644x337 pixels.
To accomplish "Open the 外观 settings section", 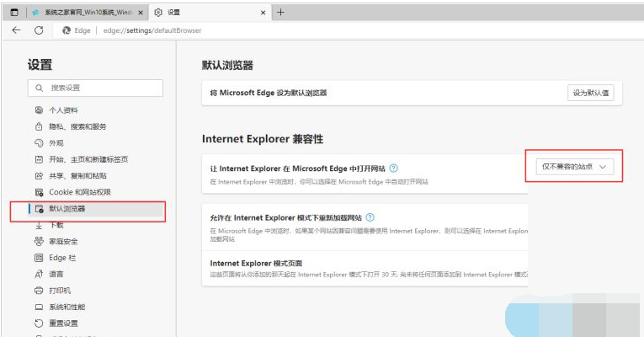I will coord(56,143).
